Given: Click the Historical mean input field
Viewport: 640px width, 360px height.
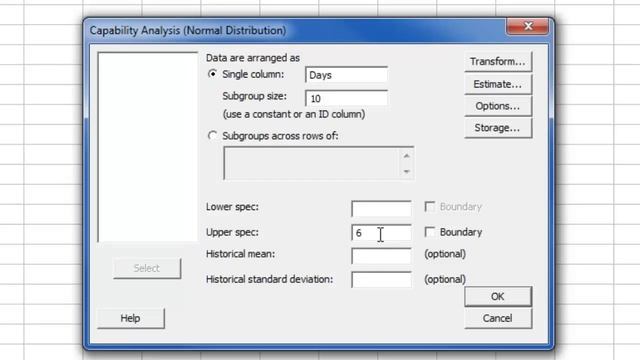Looking at the screenshot, I should pyautogui.click(x=381, y=256).
